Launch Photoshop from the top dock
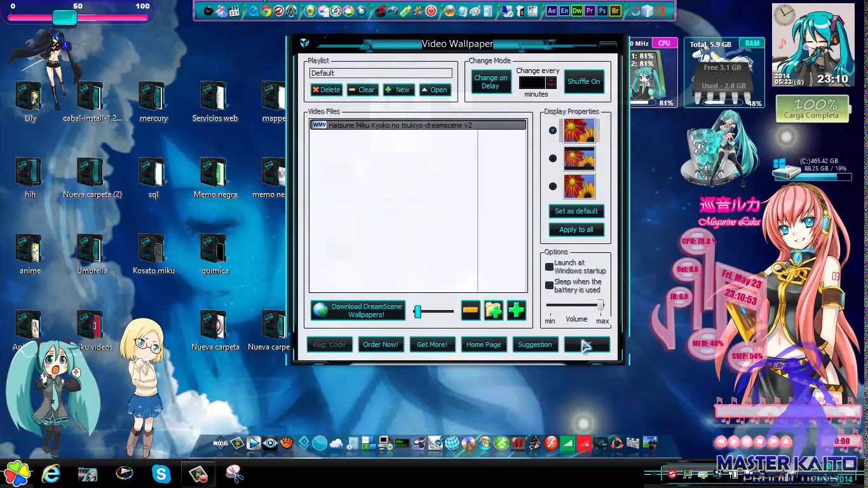This screenshot has height=488, width=868. pyautogui.click(x=602, y=11)
